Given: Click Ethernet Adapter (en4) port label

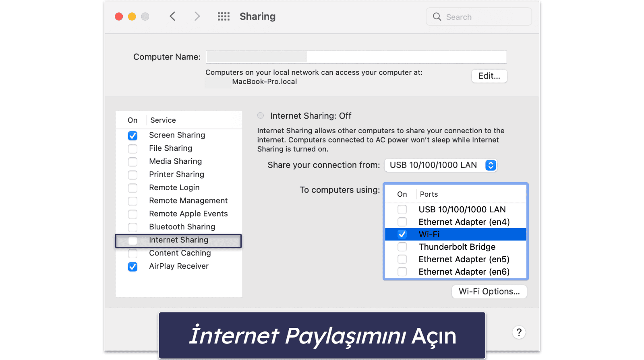Looking at the screenshot, I should [464, 222].
